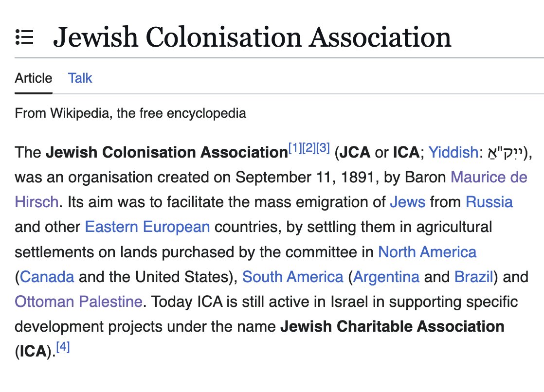
Task: Open the Ottoman Palestine link
Action: click(78, 302)
